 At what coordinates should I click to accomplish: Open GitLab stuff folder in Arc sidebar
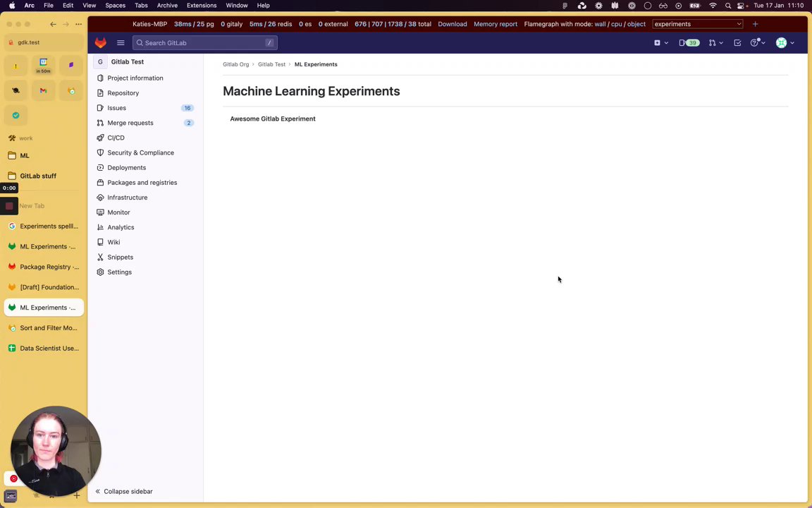pos(44,176)
